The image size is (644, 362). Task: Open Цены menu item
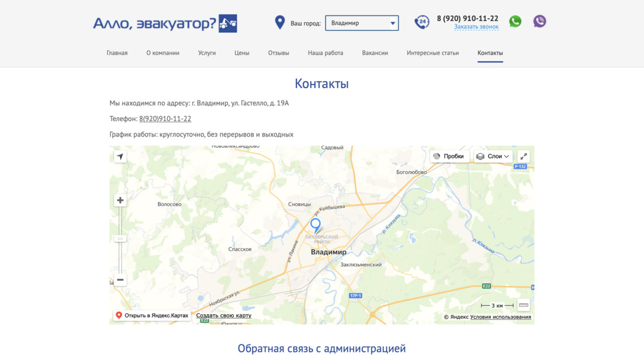pos(242,53)
